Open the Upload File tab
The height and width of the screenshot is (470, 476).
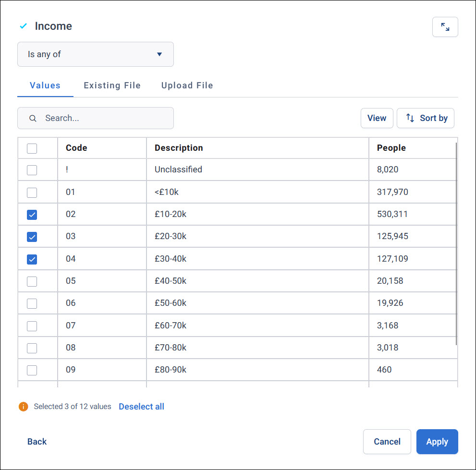point(187,85)
